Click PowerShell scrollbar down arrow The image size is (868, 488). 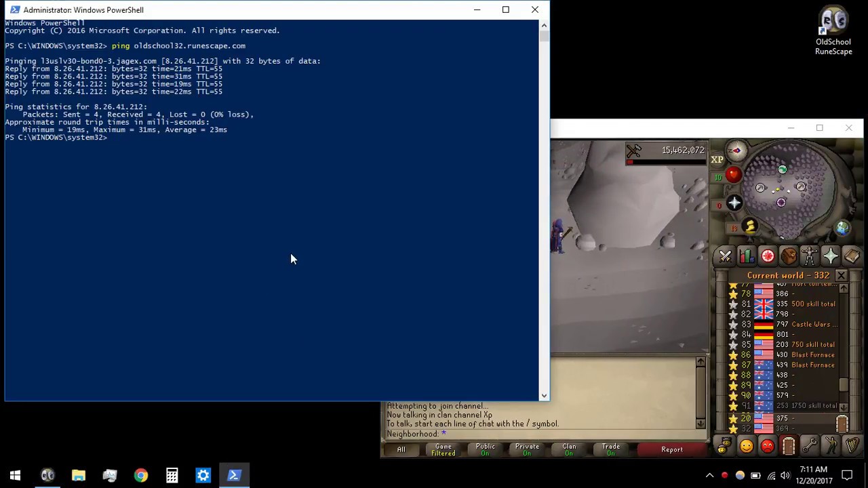point(544,396)
